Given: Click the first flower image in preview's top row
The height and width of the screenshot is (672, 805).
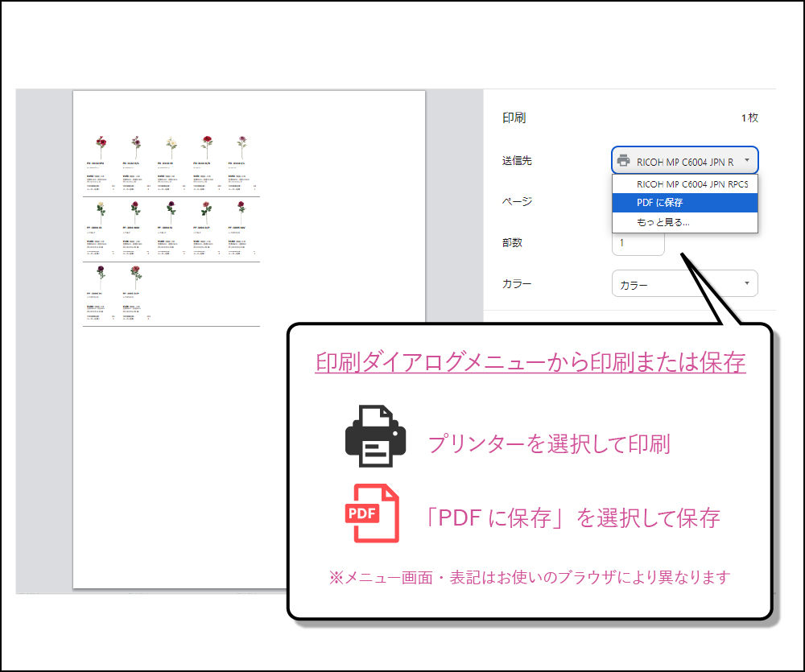Looking at the screenshot, I should coord(101,148).
